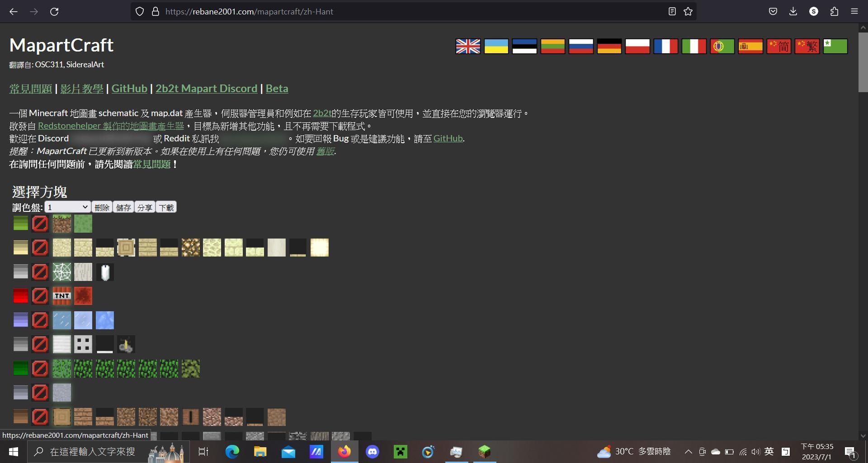Open the 常見問題 FAQ link in header
868x463 pixels.
coord(31,89)
